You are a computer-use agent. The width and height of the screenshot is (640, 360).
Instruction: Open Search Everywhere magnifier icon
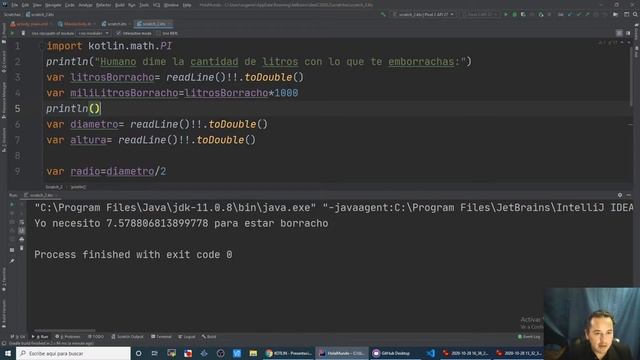pos(635,14)
